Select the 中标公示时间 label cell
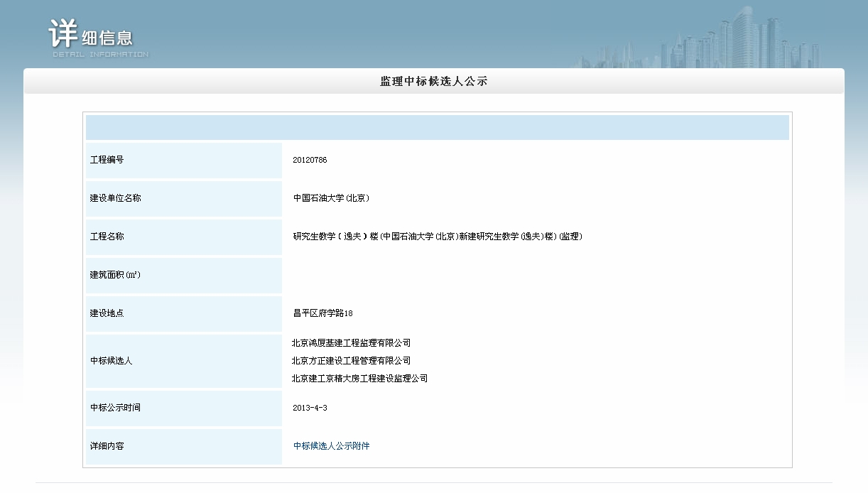 pyautogui.click(x=184, y=408)
